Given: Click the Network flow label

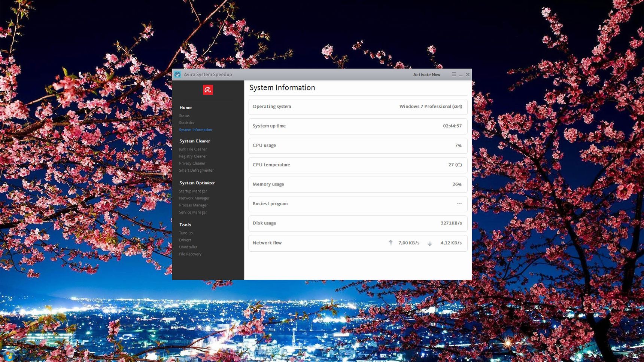Looking at the screenshot, I should (267, 243).
